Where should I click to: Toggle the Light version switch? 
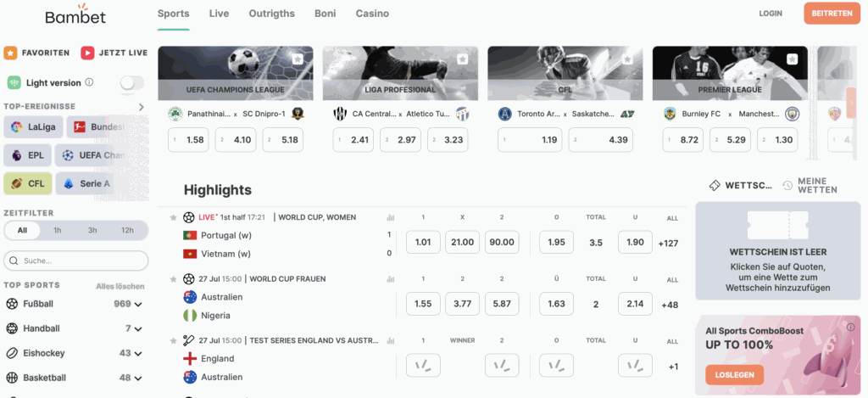[132, 82]
